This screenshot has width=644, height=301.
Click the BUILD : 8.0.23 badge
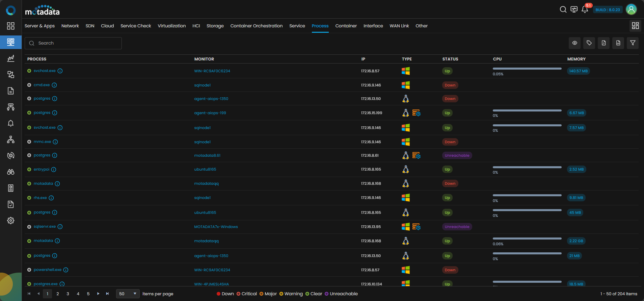(x=608, y=10)
